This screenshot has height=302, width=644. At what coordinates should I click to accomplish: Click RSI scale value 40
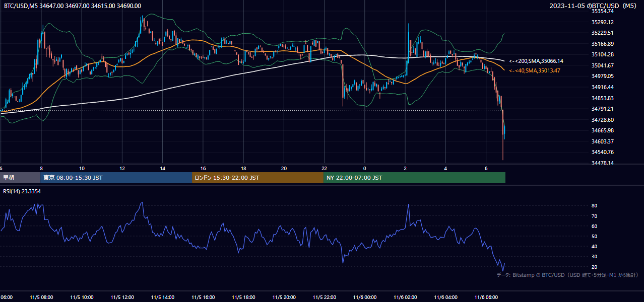tap(595, 246)
